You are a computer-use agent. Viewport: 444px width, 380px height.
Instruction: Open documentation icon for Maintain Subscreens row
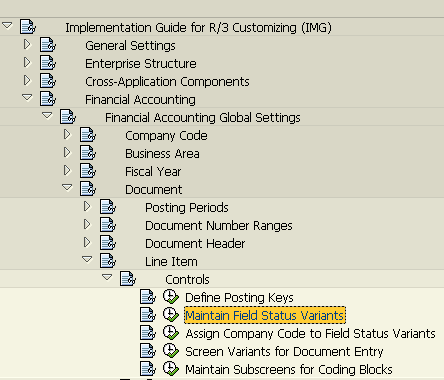[x=148, y=369]
